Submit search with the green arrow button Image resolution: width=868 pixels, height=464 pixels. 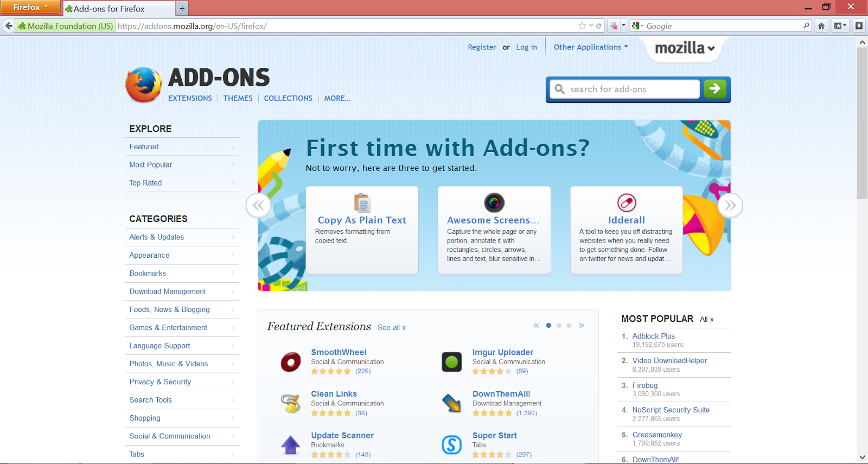point(715,88)
